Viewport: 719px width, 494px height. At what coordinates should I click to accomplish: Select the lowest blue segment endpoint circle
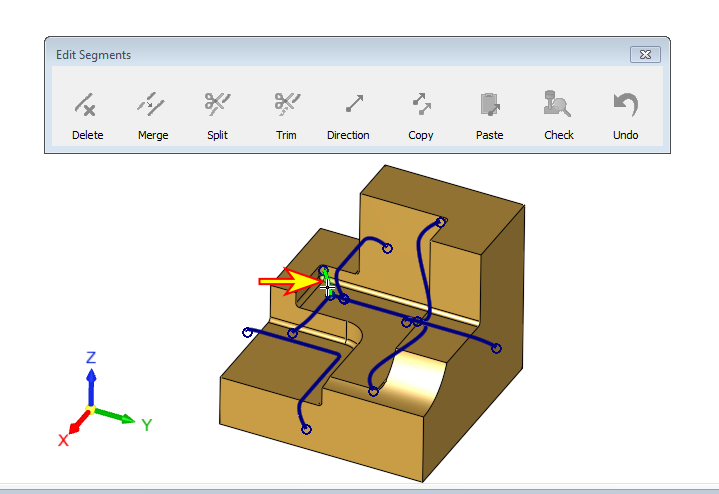(306, 430)
